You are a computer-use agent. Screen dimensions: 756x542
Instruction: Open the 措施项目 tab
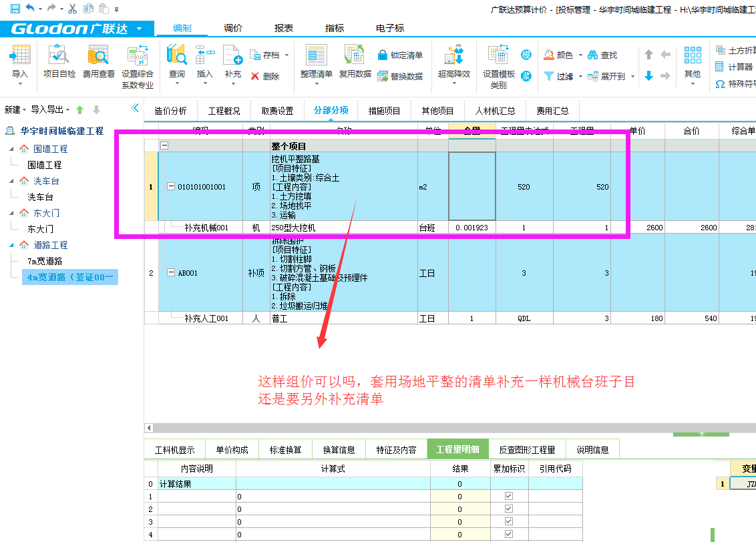(x=384, y=111)
